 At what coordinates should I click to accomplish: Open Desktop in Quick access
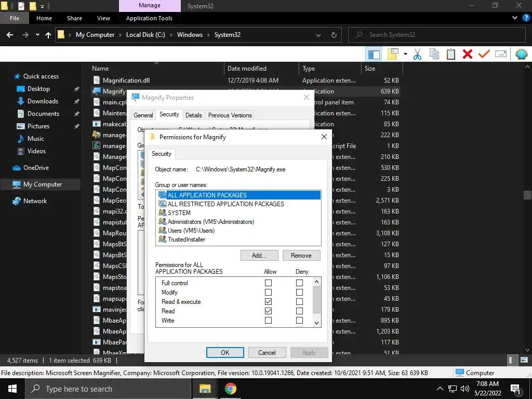(38, 89)
